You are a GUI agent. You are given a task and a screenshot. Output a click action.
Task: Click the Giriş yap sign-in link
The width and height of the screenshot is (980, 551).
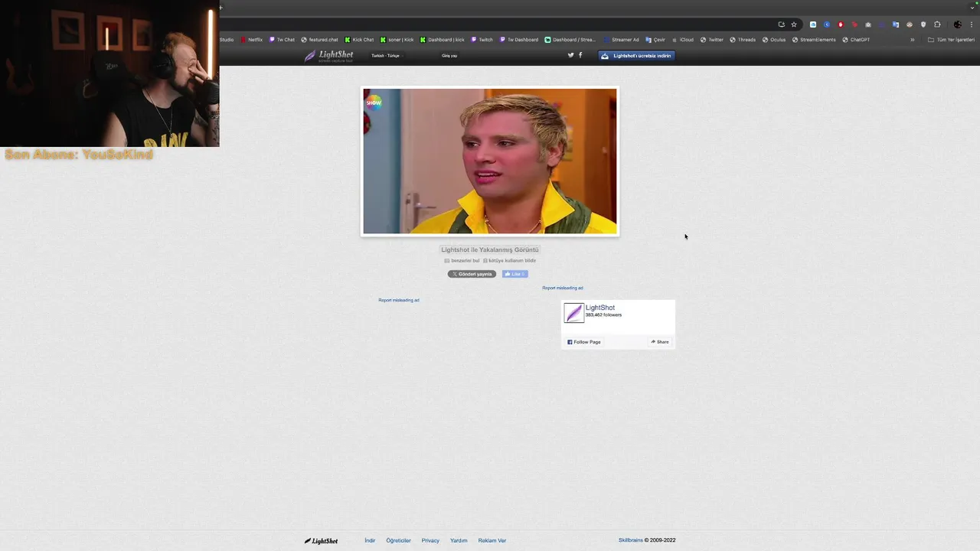coord(449,56)
